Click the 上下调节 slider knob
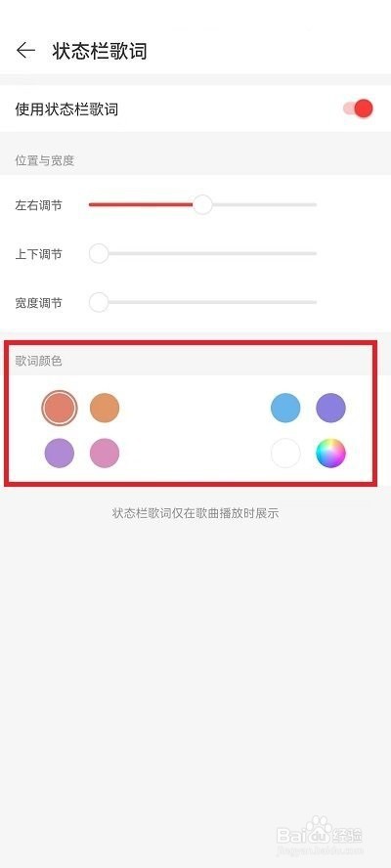This screenshot has width=391, height=868. click(99, 253)
